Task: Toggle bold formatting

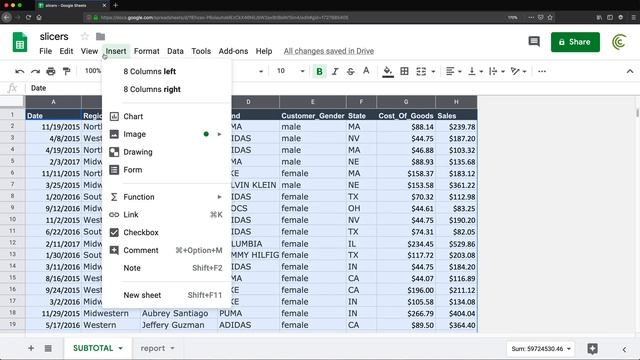Action: coord(319,71)
